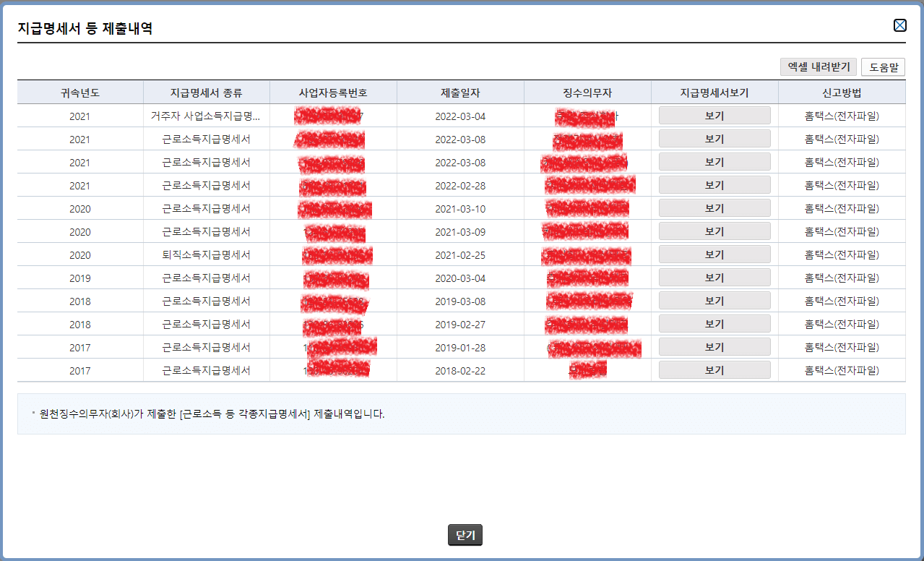Click 보기 for the 2019 귀속년도 row

[714, 277]
